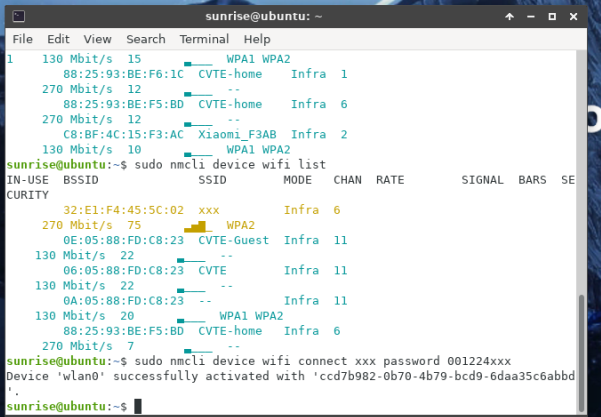Click the '270 Mbit/s 7' rate text
Viewport: 601px width, 417px height.
pyautogui.click(x=88, y=346)
